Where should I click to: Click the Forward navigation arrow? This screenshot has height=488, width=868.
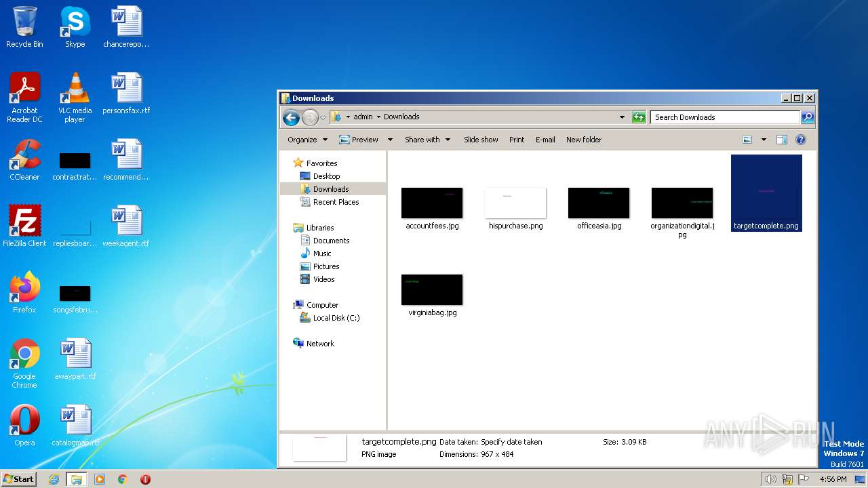tap(310, 117)
